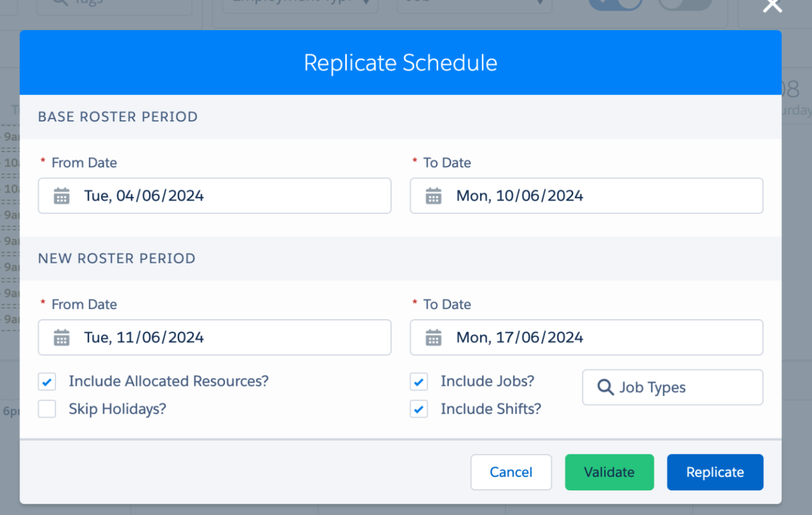Image resolution: width=812 pixels, height=515 pixels.
Task: Enable the Skip Holidays checkbox
Action: 47,409
